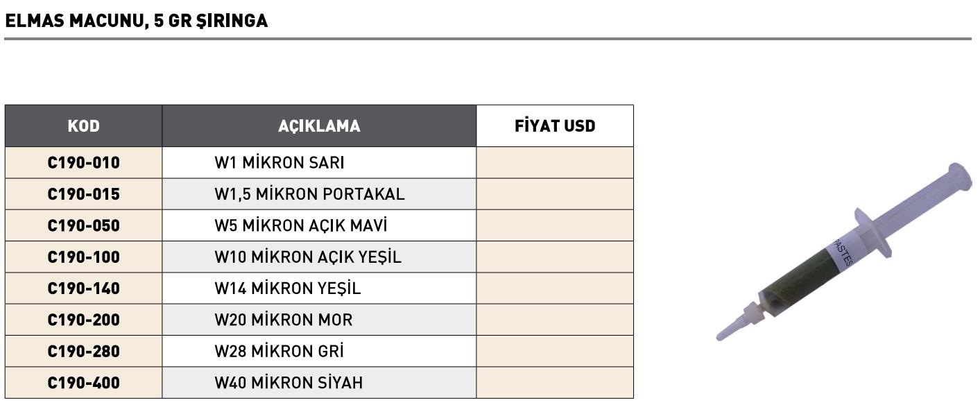Click product code C190-400
Viewport: 980px width, 414px height.
click(x=83, y=383)
